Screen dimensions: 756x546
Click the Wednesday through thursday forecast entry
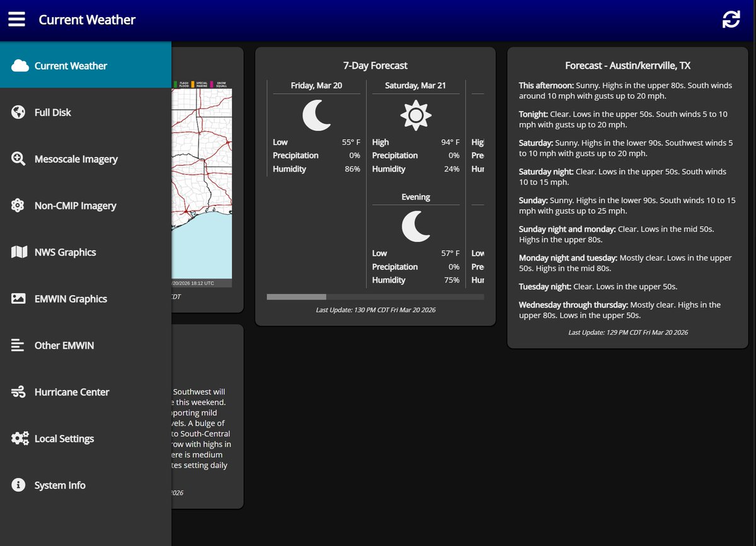(x=627, y=310)
